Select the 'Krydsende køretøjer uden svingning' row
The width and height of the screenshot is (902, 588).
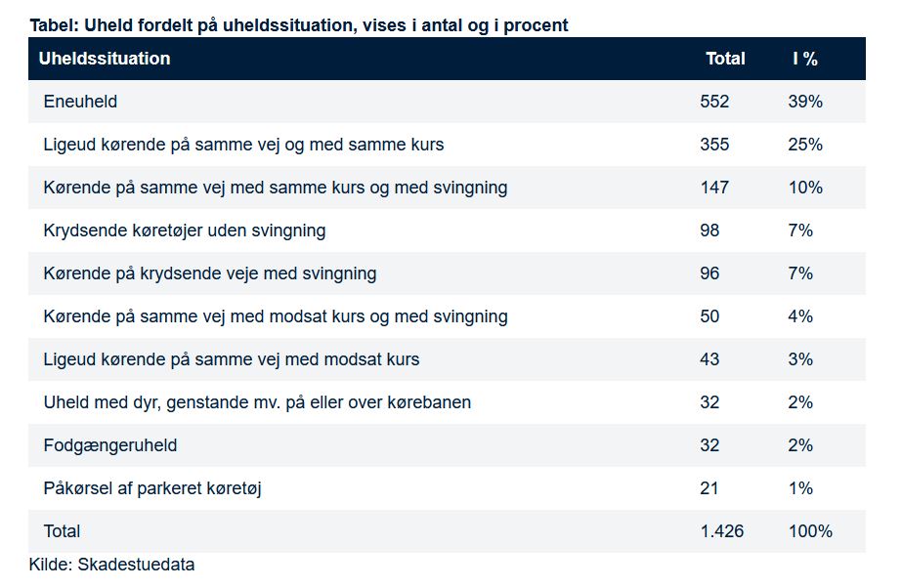click(185, 231)
